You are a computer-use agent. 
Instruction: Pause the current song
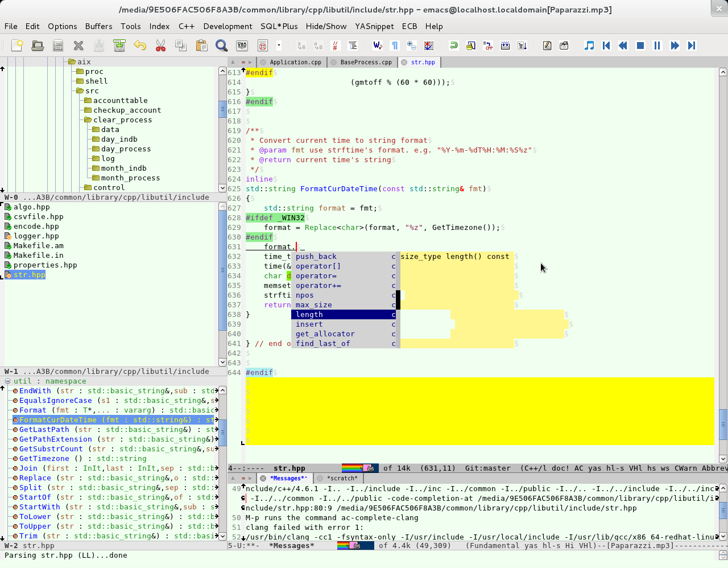[657, 46]
